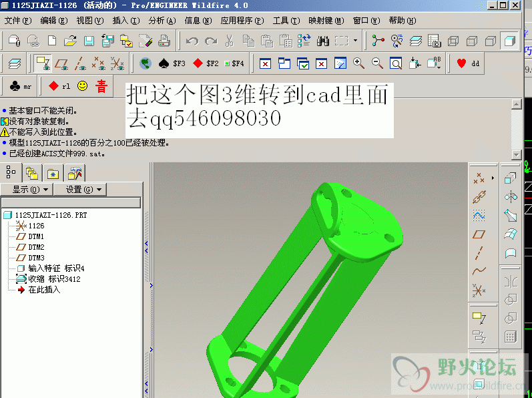The image size is (532, 398).
Task: Select 在此插入 marker in model tree
Action: [x=39, y=290]
